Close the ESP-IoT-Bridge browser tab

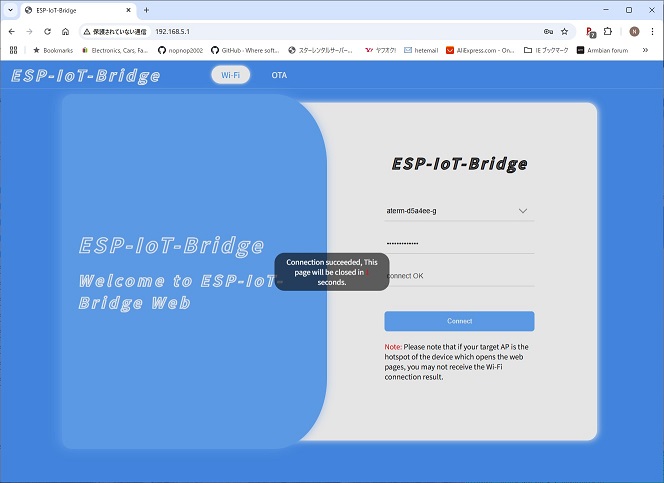pos(129,10)
